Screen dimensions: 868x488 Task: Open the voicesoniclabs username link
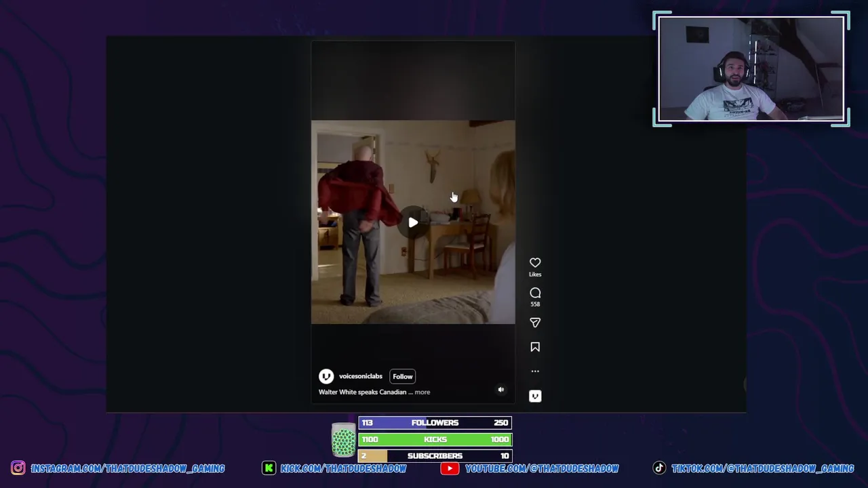tap(361, 376)
